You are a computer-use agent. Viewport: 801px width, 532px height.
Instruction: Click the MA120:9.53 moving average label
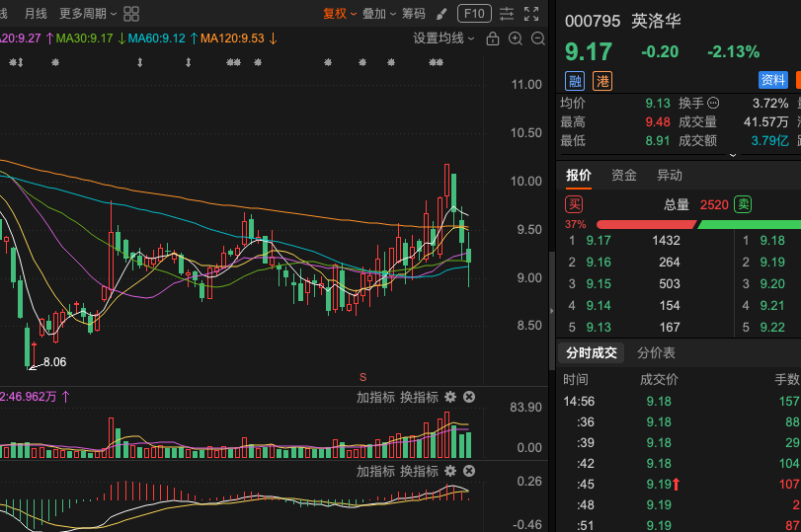point(232,38)
